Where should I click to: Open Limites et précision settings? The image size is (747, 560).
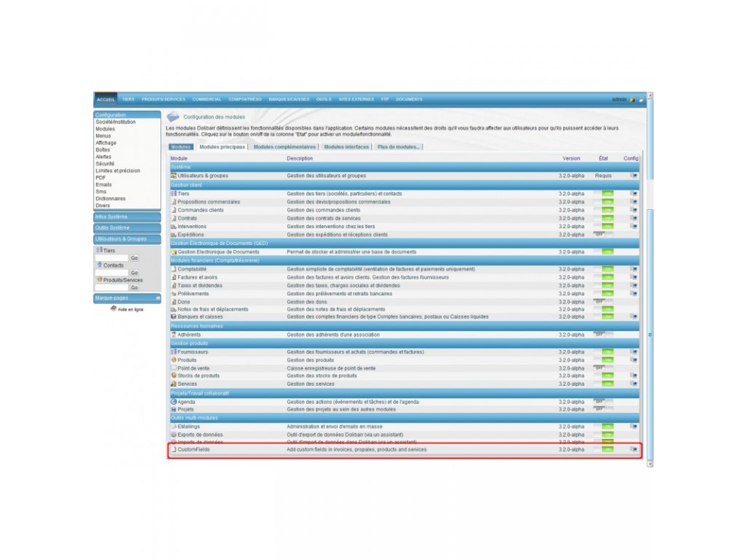[117, 171]
